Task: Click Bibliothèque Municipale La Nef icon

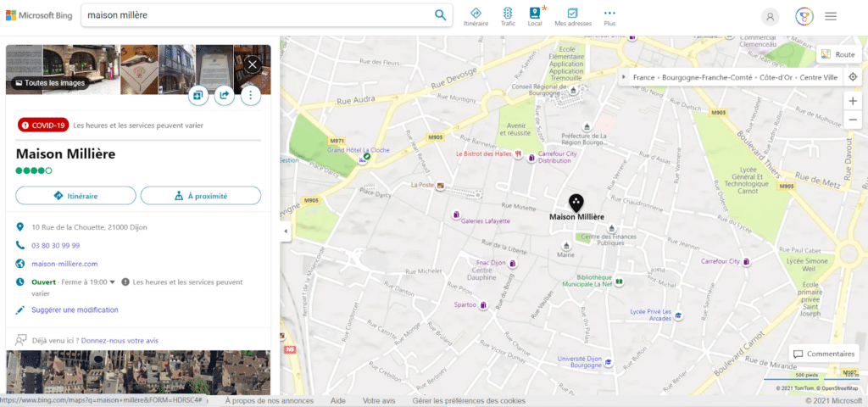Action: point(620,282)
